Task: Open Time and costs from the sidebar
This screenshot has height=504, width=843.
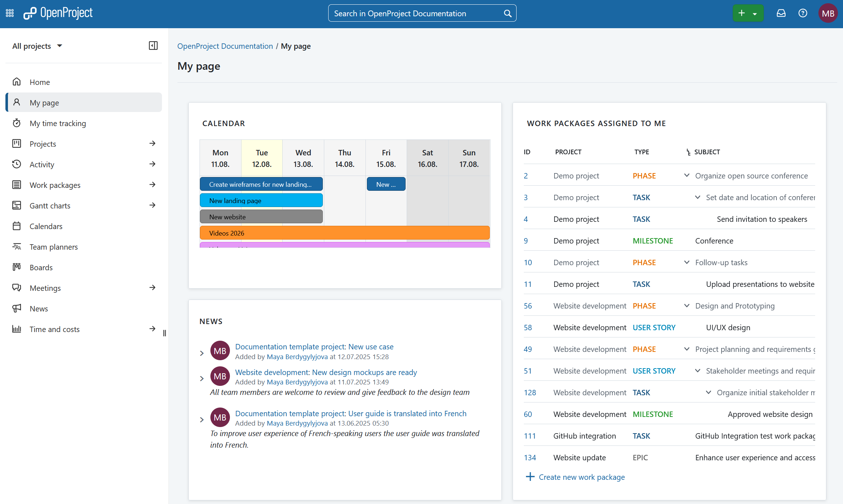Action: (x=54, y=329)
